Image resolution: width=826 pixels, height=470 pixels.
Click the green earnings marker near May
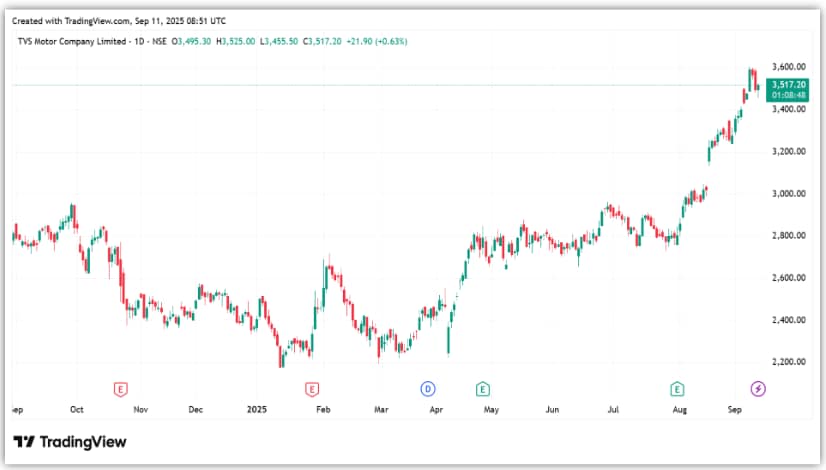point(482,388)
